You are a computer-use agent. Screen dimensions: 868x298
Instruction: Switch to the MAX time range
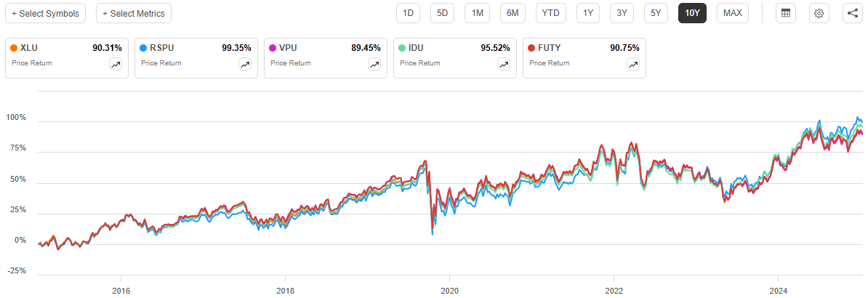point(733,13)
